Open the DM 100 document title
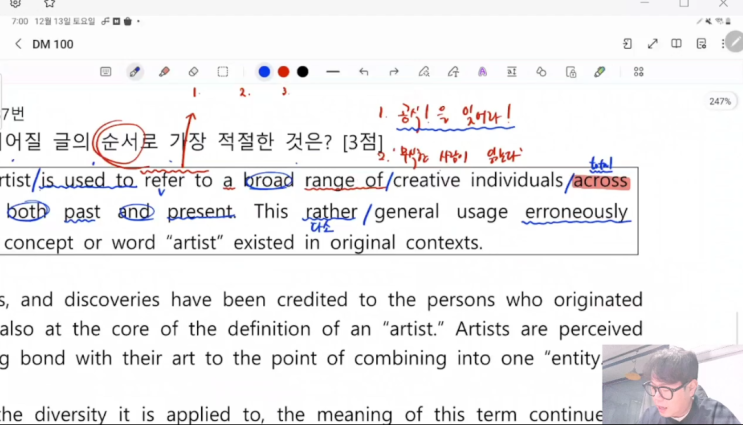This screenshot has width=743, height=425. click(x=53, y=44)
